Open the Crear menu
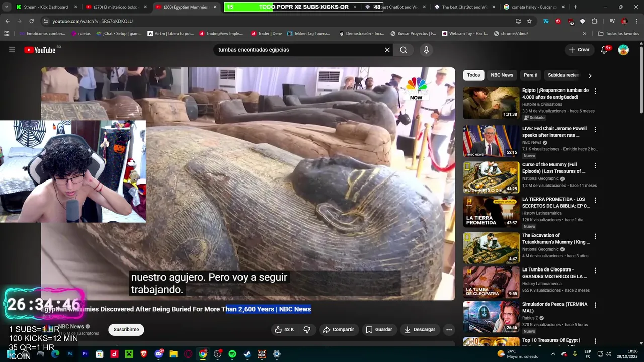The image size is (644, 362). [579, 50]
